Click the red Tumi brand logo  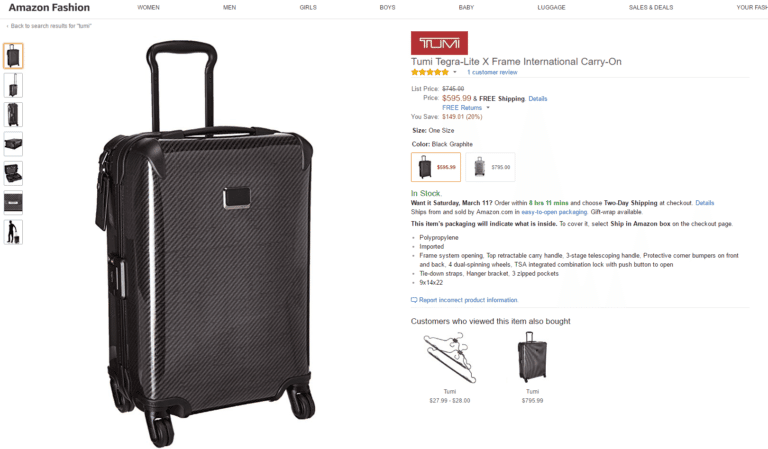point(439,43)
